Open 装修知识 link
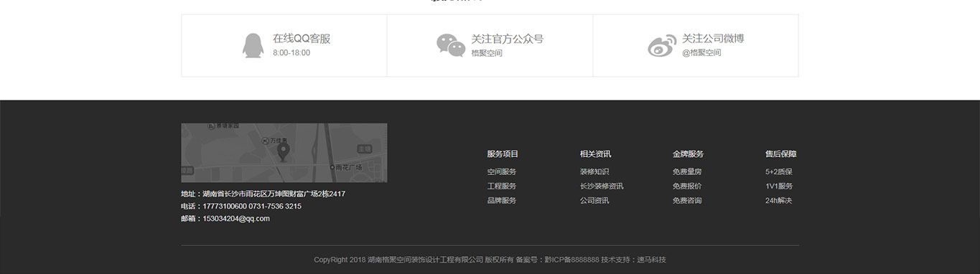The width and height of the screenshot is (980, 274). coord(594,171)
